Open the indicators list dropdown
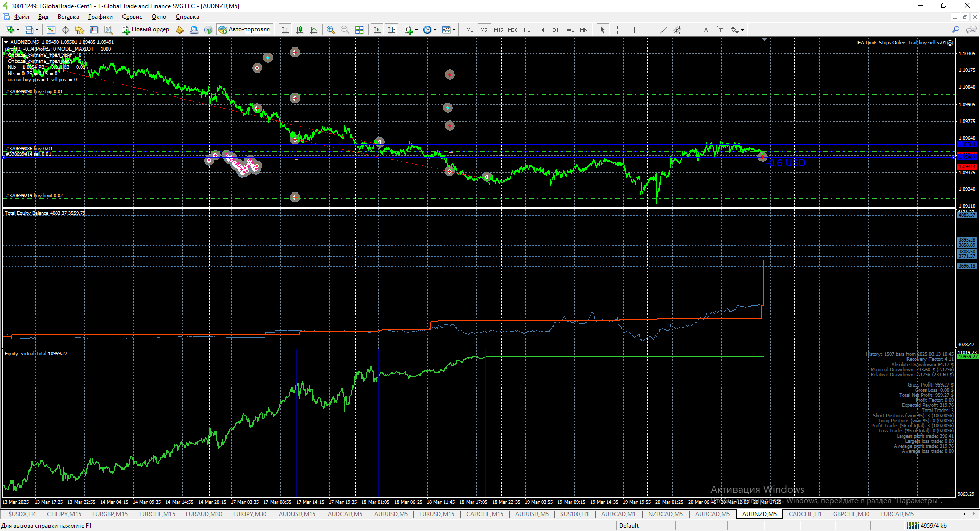Viewport: 980px width, 531px height. tap(416, 30)
